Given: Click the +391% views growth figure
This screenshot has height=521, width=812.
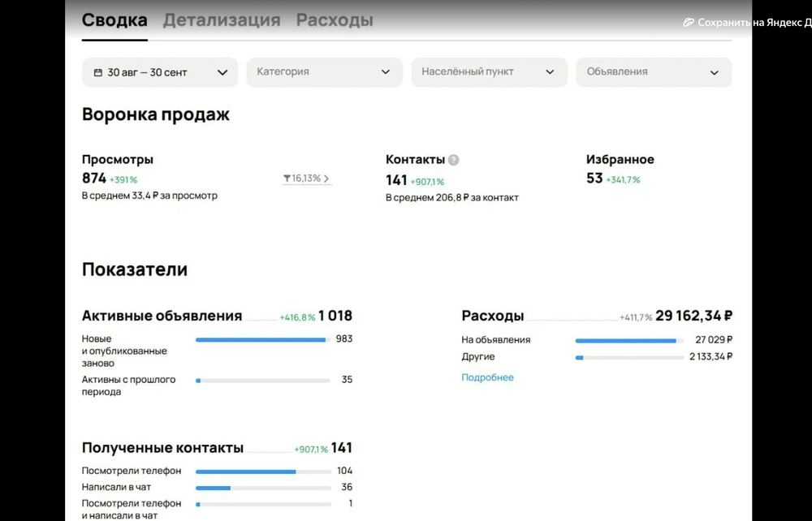Looking at the screenshot, I should (123, 180).
